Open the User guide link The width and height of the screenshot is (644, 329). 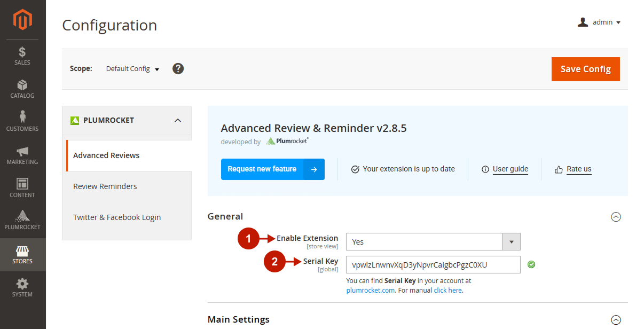(x=511, y=169)
